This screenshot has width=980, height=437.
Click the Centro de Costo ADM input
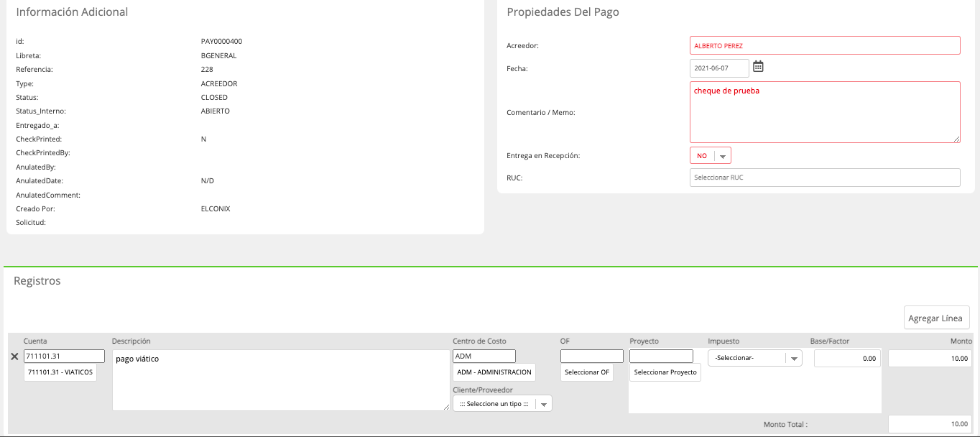pyautogui.click(x=484, y=356)
